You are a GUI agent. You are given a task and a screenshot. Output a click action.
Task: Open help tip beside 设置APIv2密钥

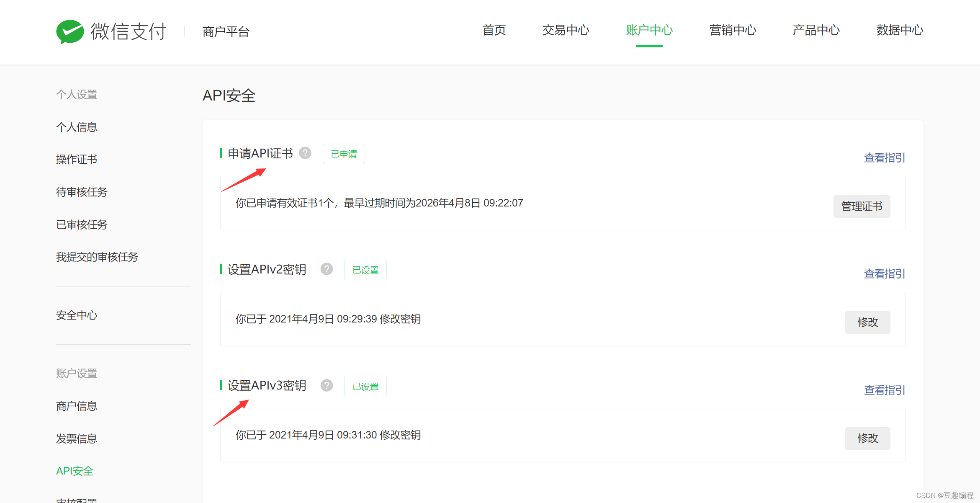(x=327, y=269)
